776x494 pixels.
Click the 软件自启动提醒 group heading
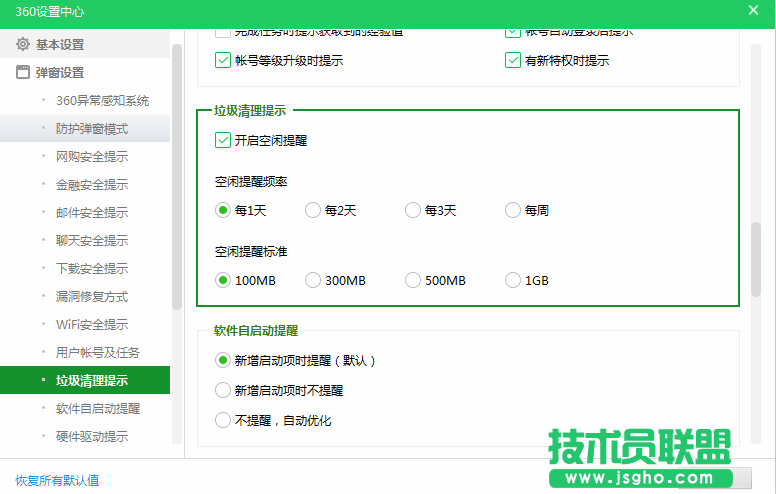256,331
